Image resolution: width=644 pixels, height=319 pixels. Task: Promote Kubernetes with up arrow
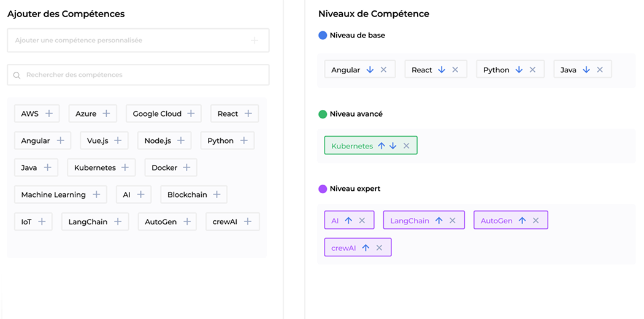[381, 146]
